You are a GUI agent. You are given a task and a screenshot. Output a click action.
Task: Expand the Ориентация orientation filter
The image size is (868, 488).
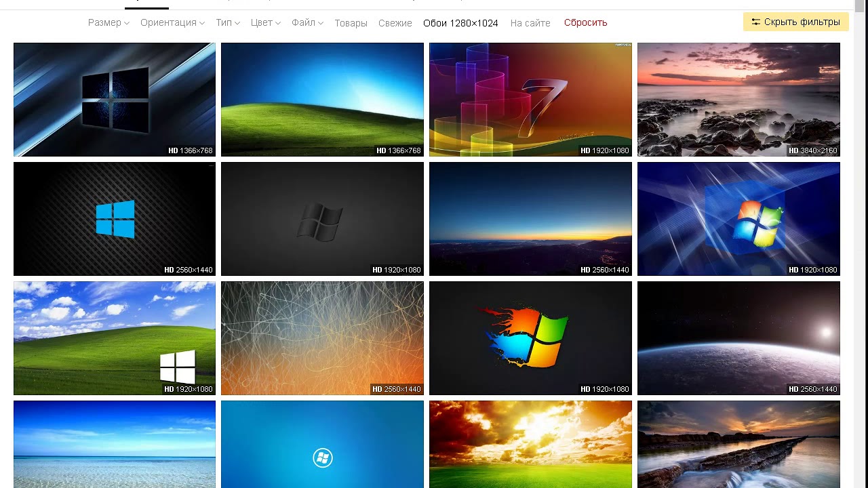click(x=172, y=22)
